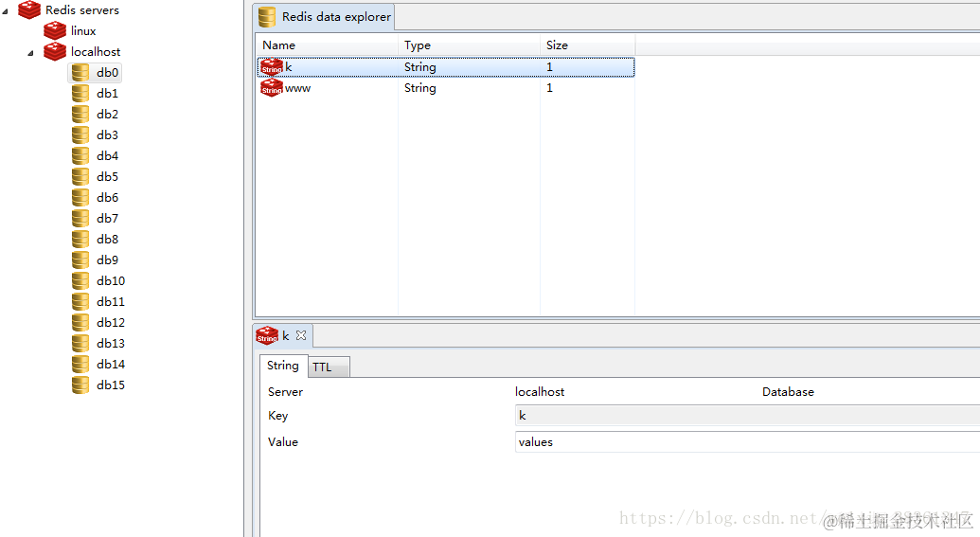
Task: Select the db7 label in tree
Action: (108, 218)
